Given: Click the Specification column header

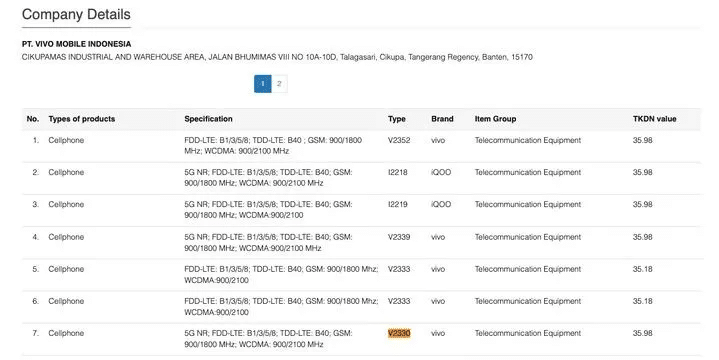Looking at the screenshot, I should (x=208, y=119).
